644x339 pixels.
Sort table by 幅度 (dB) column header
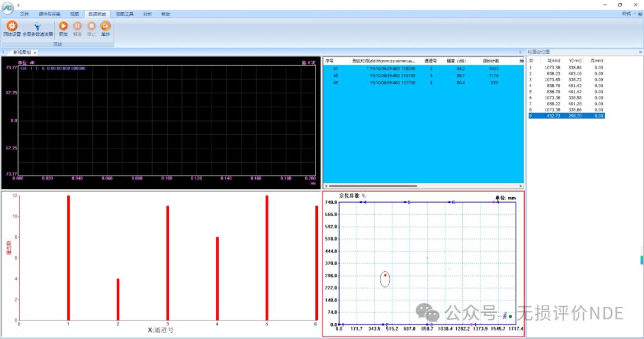tap(456, 61)
